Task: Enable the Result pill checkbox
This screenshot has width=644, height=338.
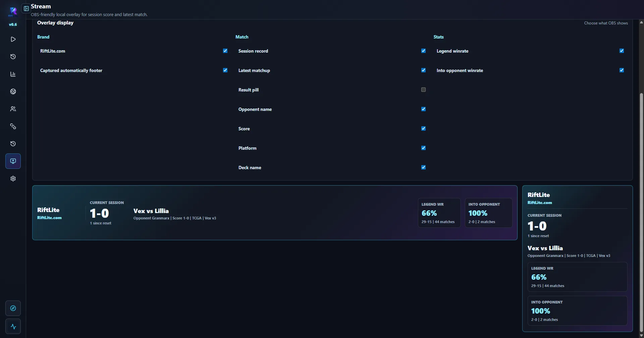Action: (x=423, y=90)
